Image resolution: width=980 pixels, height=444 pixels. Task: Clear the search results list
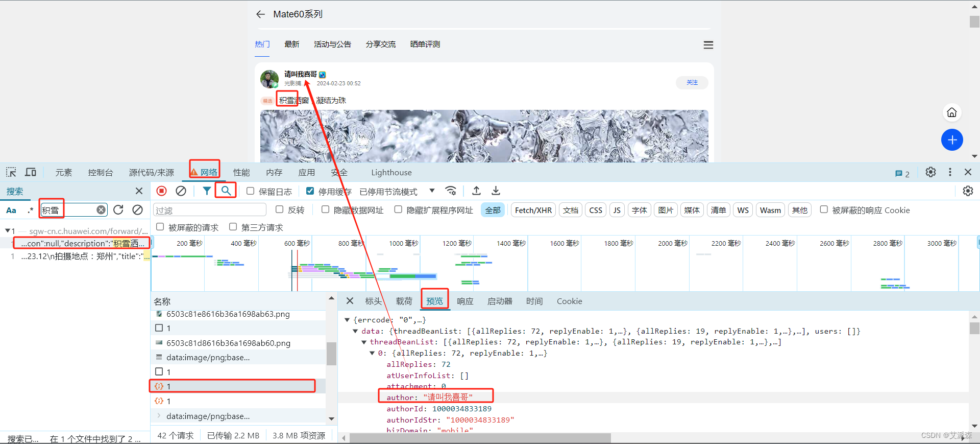click(x=137, y=209)
